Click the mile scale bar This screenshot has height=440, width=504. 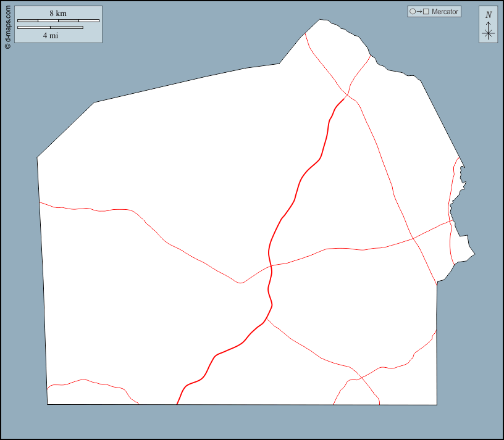(50, 27)
